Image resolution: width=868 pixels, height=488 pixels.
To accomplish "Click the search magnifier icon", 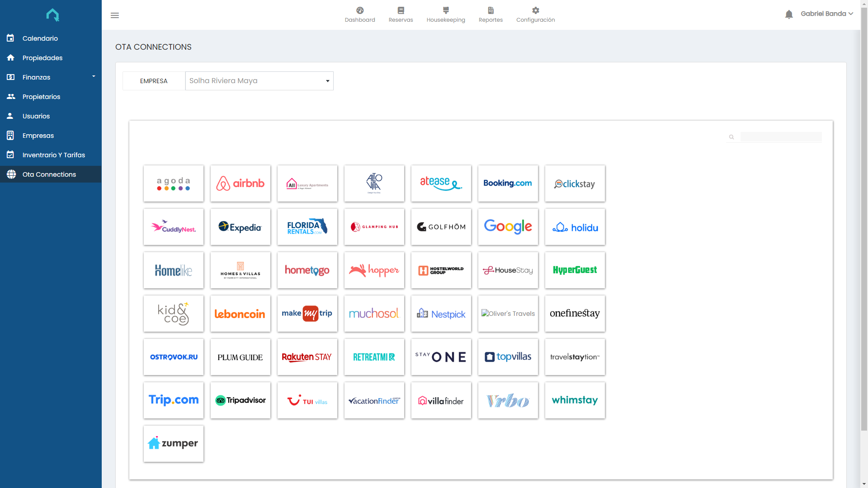I will [x=731, y=137].
